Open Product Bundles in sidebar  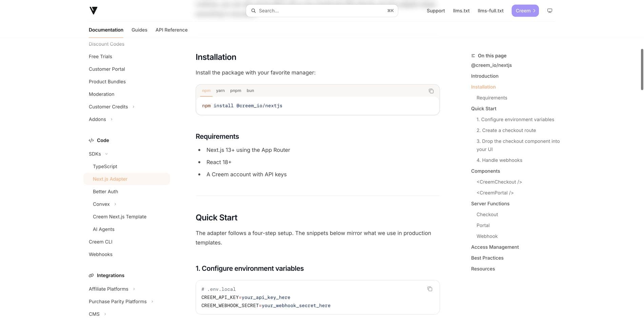[107, 82]
